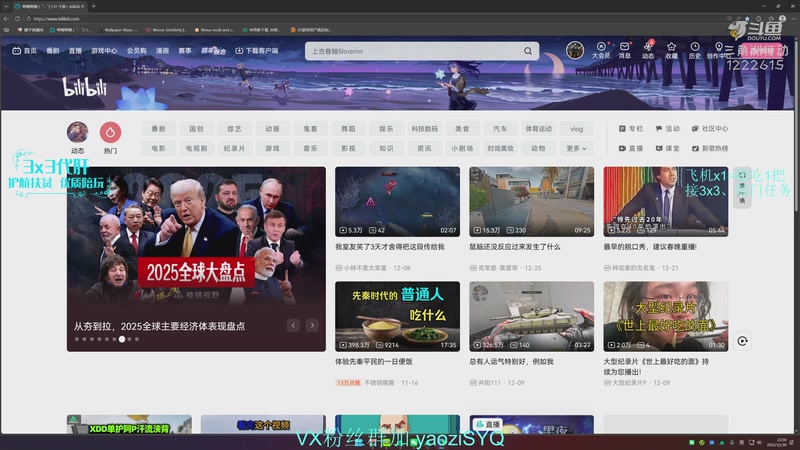
Task: Select 纪录片 channel button
Action: (234, 148)
